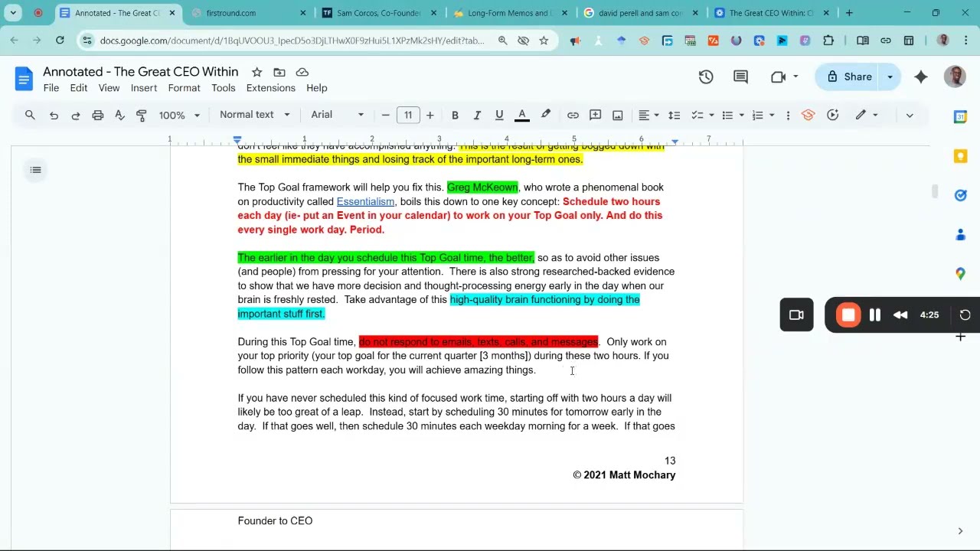Open the Essentialism hyperlink
The width and height of the screenshot is (980, 551).
(365, 201)
